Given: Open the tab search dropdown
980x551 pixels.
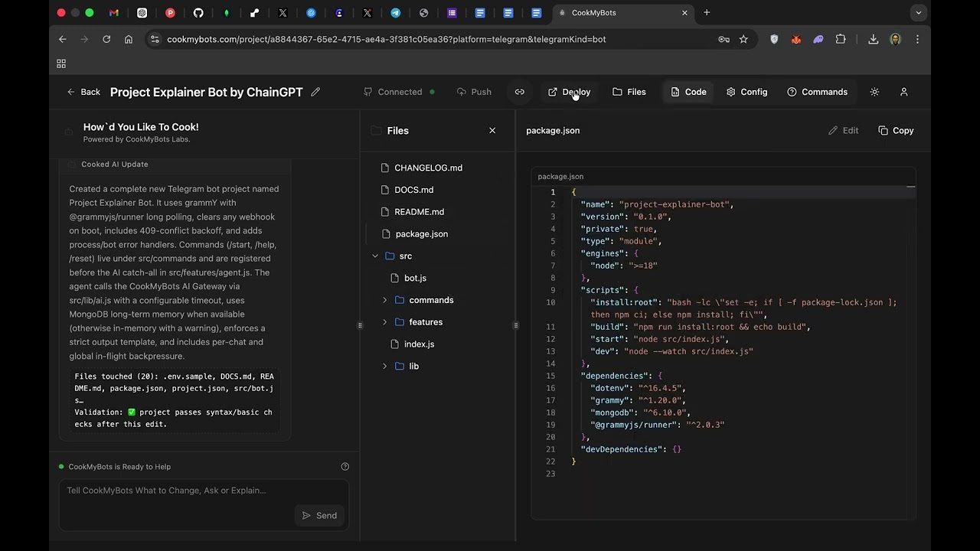Looking at the screenshot, I should [918, 13].
